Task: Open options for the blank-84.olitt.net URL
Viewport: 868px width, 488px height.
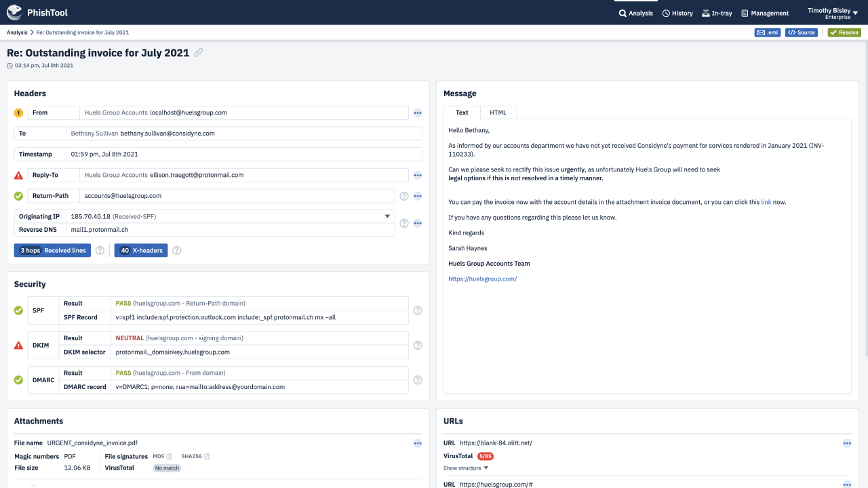Action: coord(847,443)
